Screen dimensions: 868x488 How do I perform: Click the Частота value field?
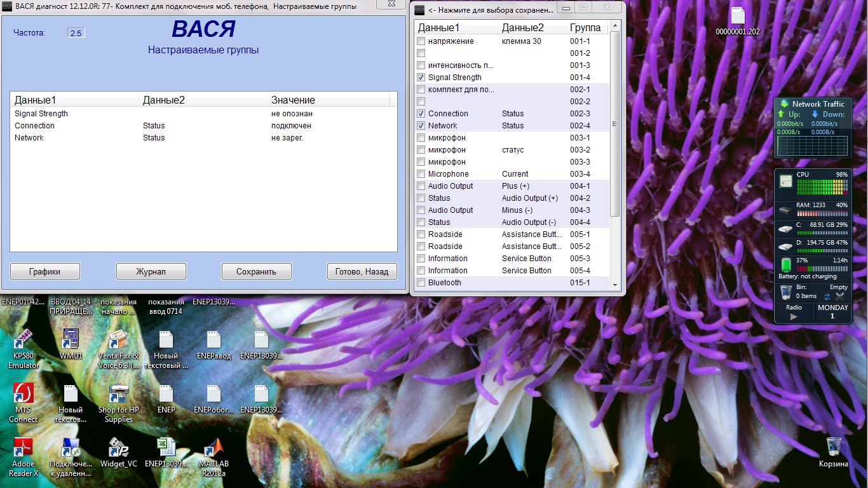click(x=76, y=33)
